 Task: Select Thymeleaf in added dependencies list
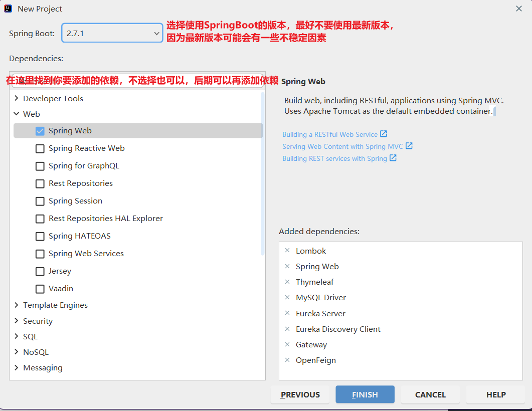(x=314, y=282)
